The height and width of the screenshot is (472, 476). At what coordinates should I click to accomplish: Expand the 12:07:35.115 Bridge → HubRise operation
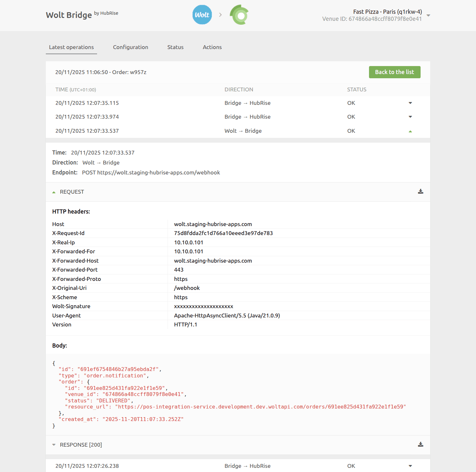pyautogui.click(x=410, y=103)
